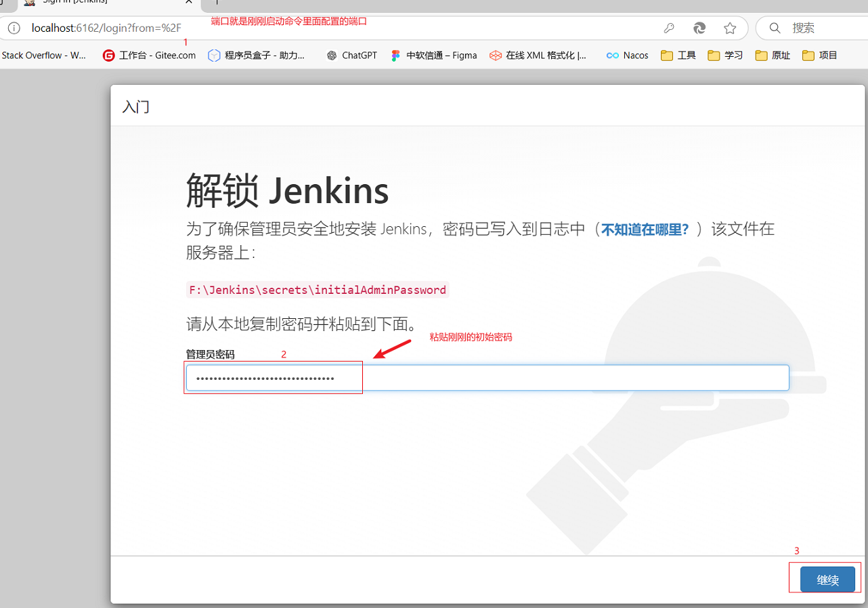Open the ChatGPT bookmark
The image size is (868, 608).
coord(351,56)
